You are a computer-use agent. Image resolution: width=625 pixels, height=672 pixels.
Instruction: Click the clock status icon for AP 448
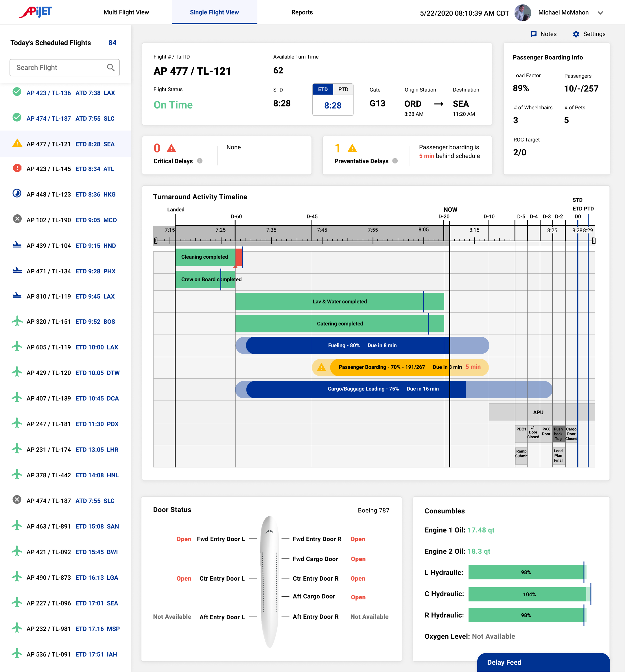point(17,194)
